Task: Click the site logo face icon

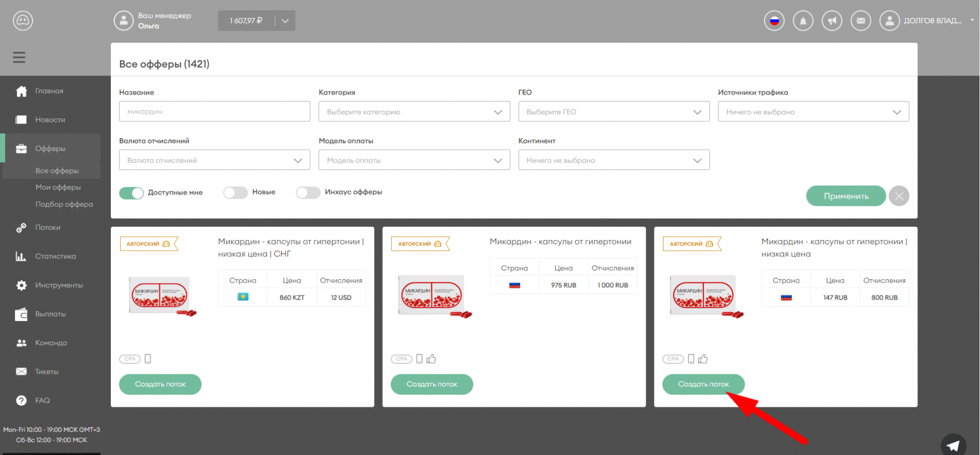Action: (x=23, y=21)
